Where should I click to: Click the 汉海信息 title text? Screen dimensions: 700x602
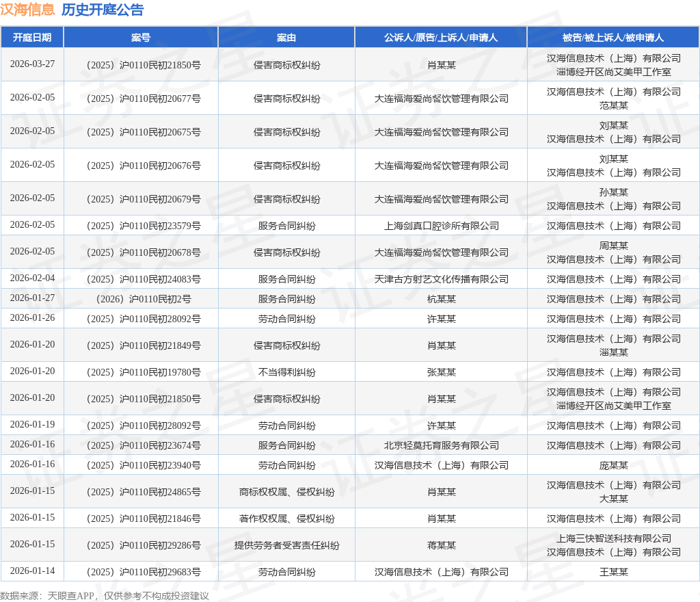pos(27,10)
